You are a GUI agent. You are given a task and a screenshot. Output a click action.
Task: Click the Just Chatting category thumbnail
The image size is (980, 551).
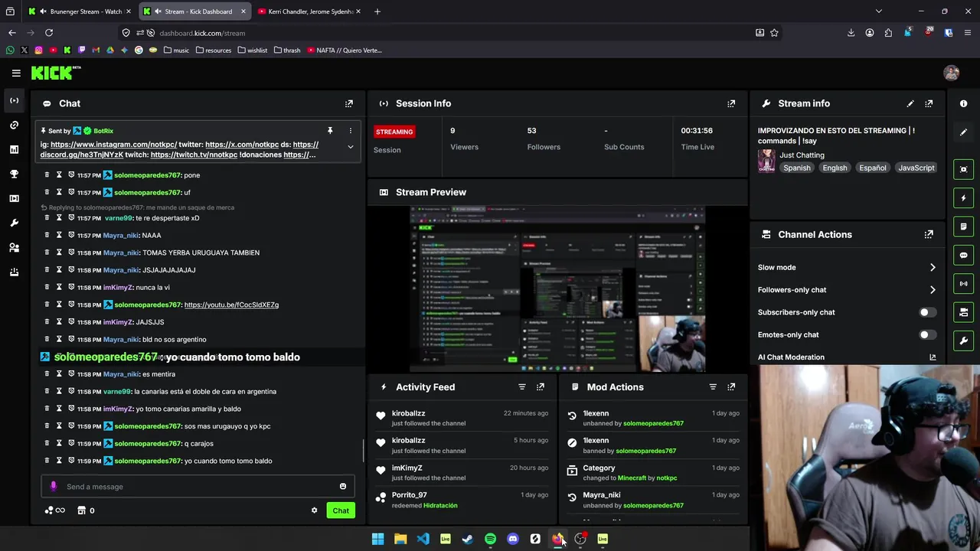click(766, 161)
